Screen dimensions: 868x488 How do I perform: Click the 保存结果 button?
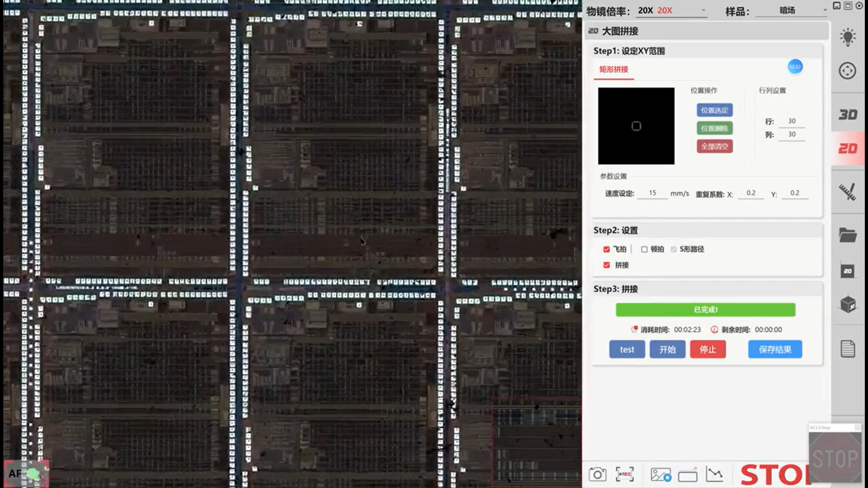(775, 349)
